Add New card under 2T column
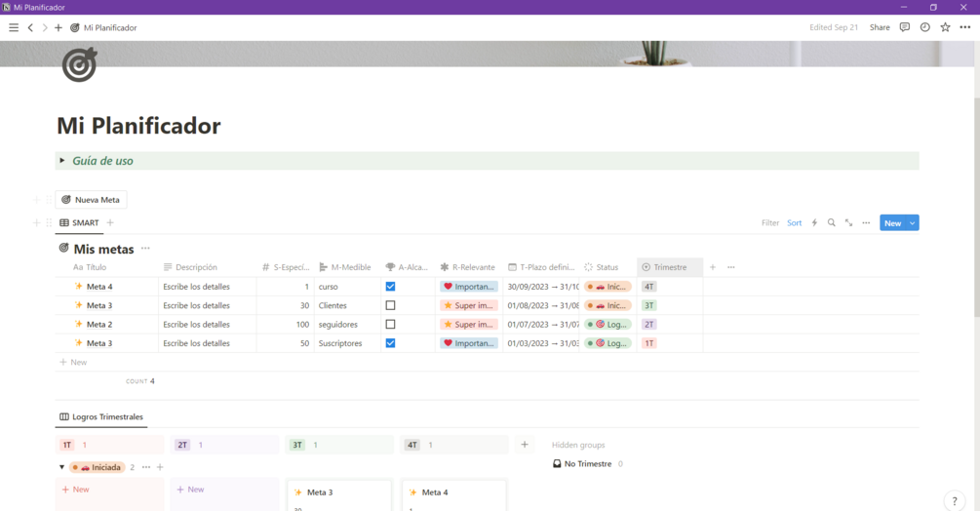This screenshot has height=511, width=980. click(190, 490)
